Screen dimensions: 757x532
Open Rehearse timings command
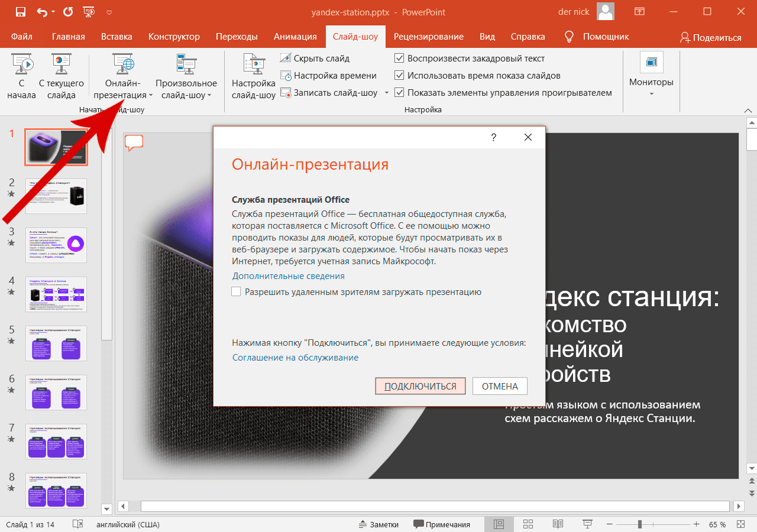[328, 76]
